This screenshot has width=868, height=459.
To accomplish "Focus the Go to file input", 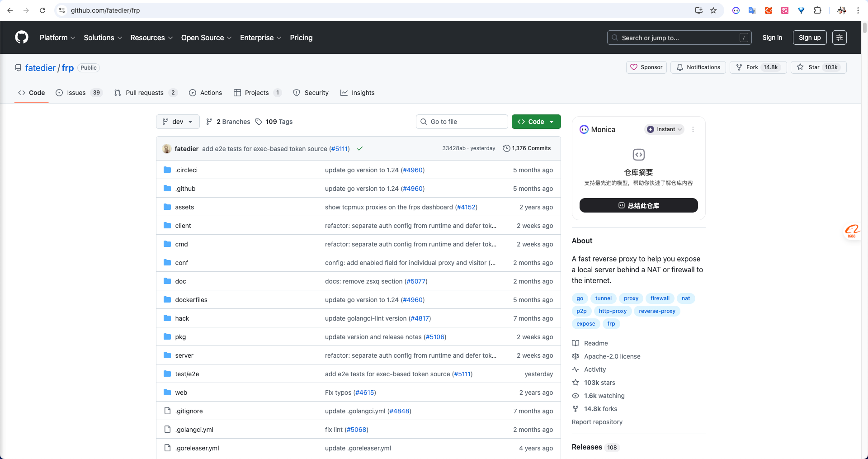I will point(462,122).
